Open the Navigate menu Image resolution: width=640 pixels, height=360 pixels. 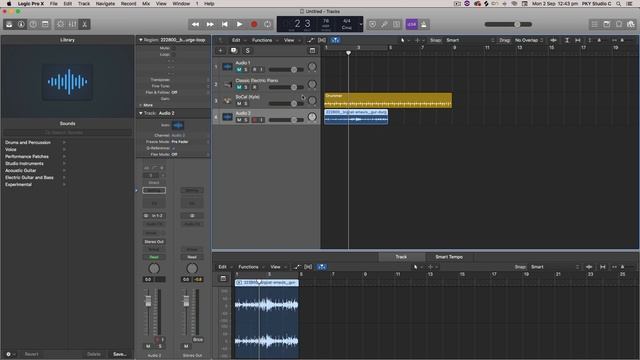pyautogui.click(x=105, y=4)
